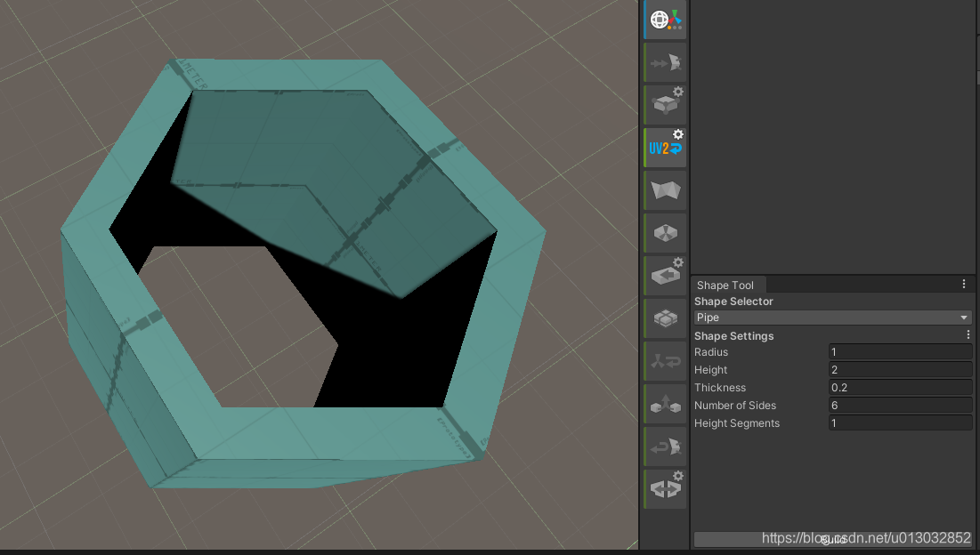
Task: Open gear options on the cube-left-arrow tool
Action: (678, 262)
